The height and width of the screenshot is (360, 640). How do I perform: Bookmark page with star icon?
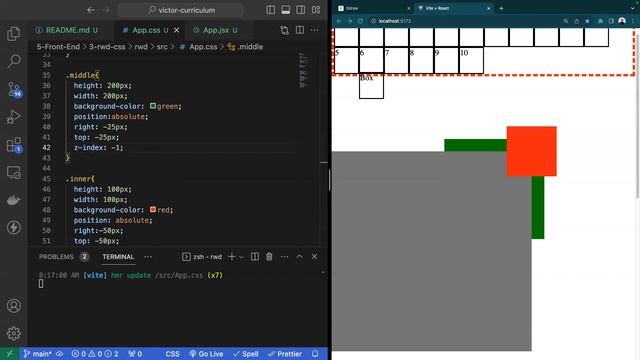coord(587,21)
